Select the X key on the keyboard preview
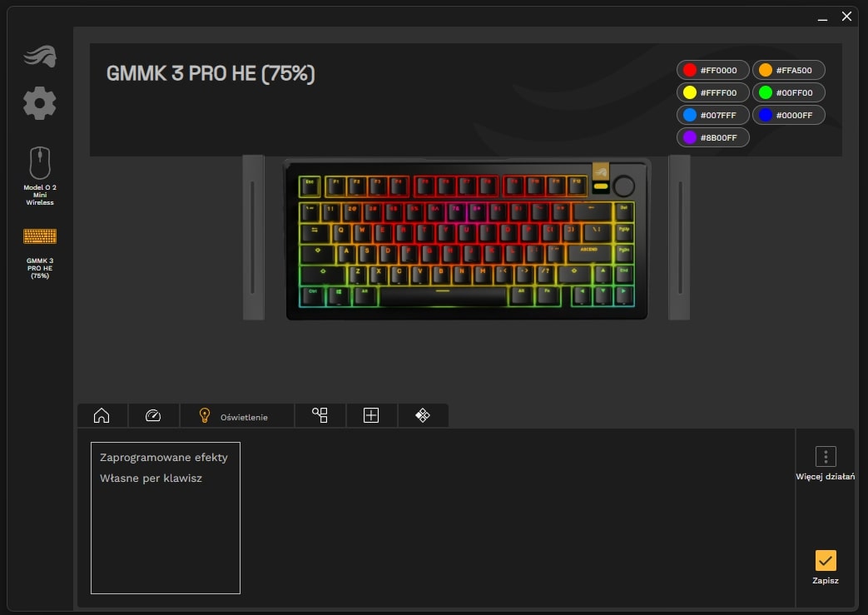 pyautogui.click(x=379, y=275)
